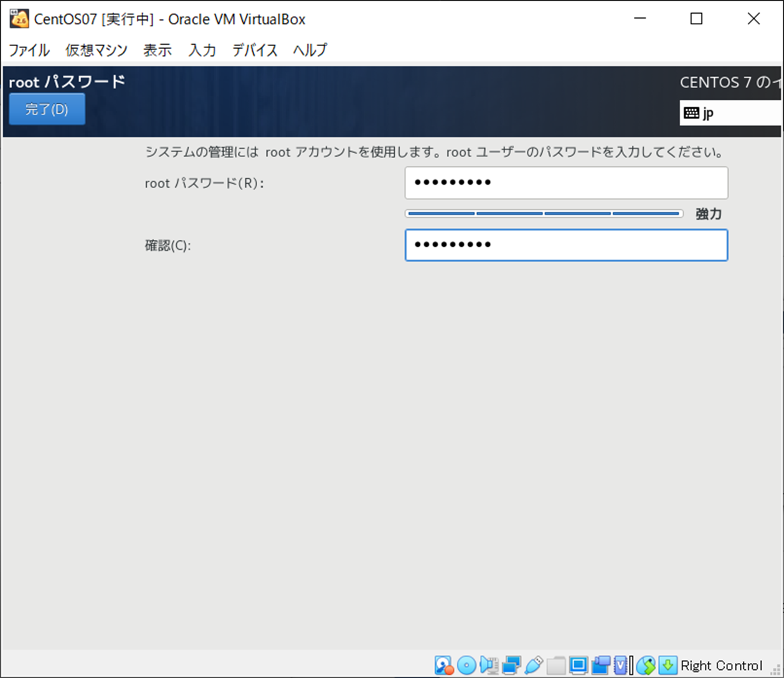Viewport: 784px width, 678px height.
Task: Maximize the VirtualBox window
Action: tap(696, 19)
